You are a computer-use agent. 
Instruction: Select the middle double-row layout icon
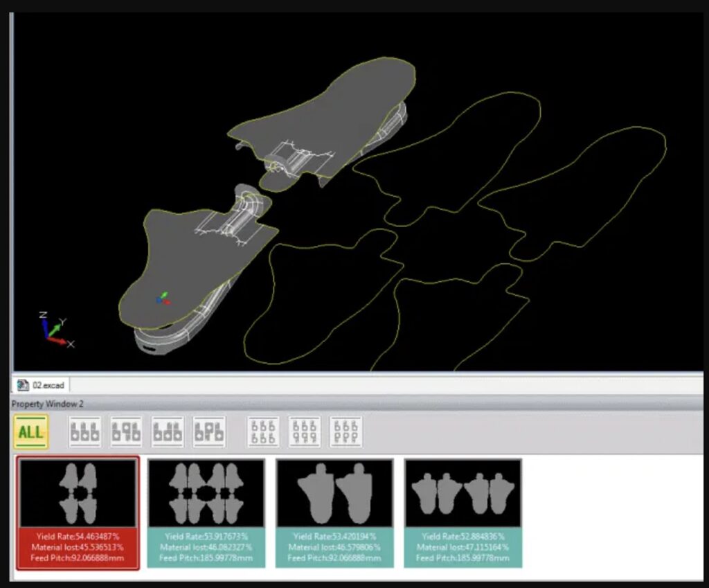pyautogui.click(x=305, y=432)
